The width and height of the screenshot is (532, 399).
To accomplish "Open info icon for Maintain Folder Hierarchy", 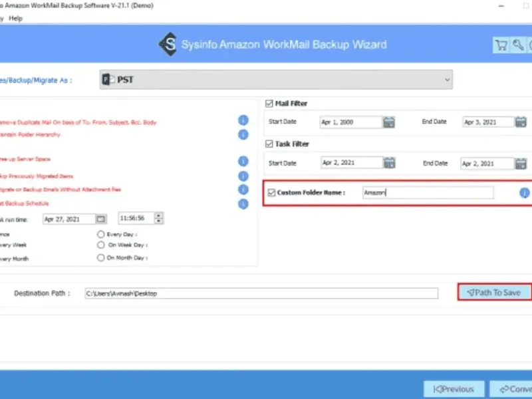I will click(243, 135).
